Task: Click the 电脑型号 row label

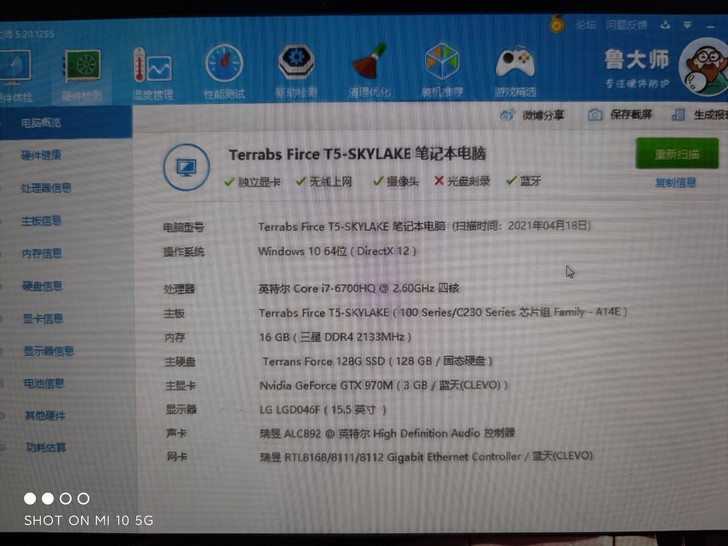Action: [183, 228]
